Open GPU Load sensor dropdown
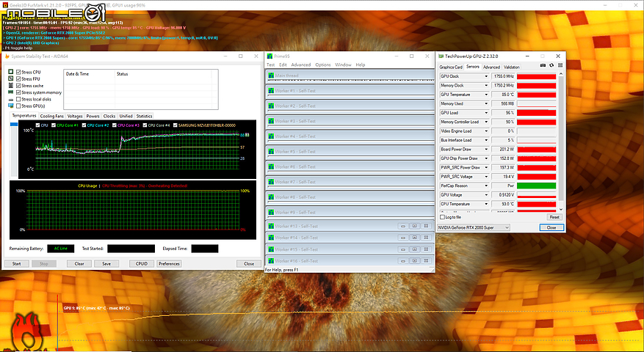644x352 pixels. click(x=486, y=113)
